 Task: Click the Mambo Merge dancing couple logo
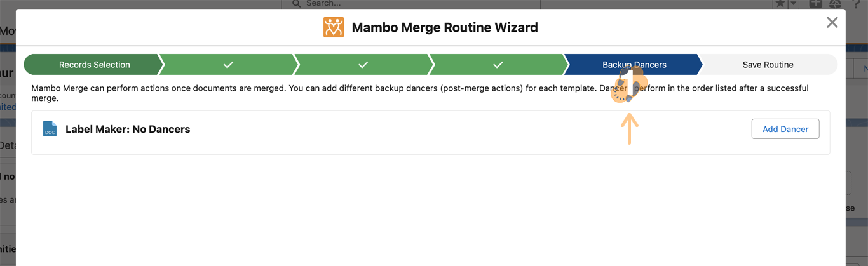pos(334,27)
